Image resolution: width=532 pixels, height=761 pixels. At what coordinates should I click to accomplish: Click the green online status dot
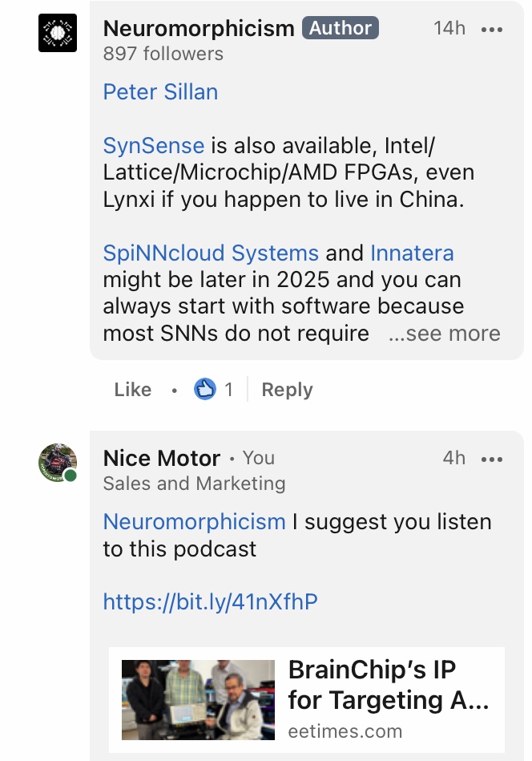point(71,476)
